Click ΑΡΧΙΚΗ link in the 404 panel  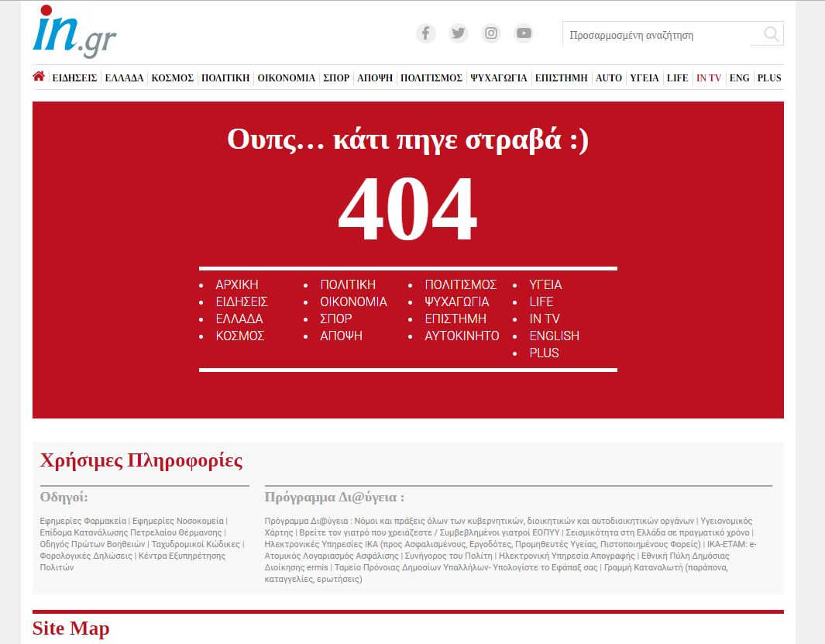(x=237, y=284)
